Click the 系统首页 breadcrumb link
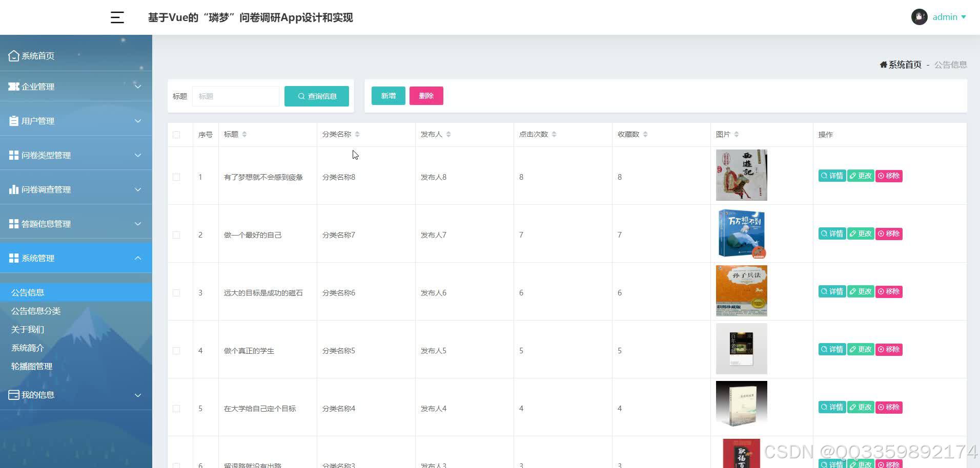 [x=905, y=65]
